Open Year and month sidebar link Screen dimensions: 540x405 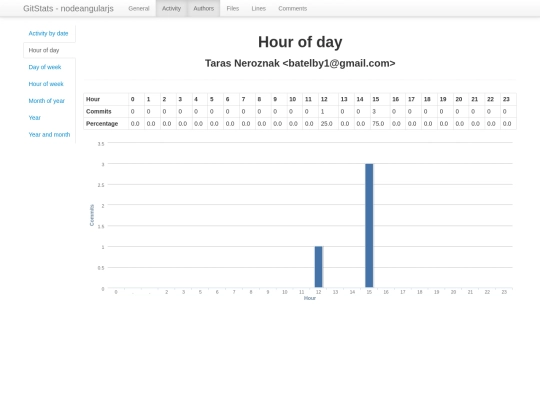49,135
